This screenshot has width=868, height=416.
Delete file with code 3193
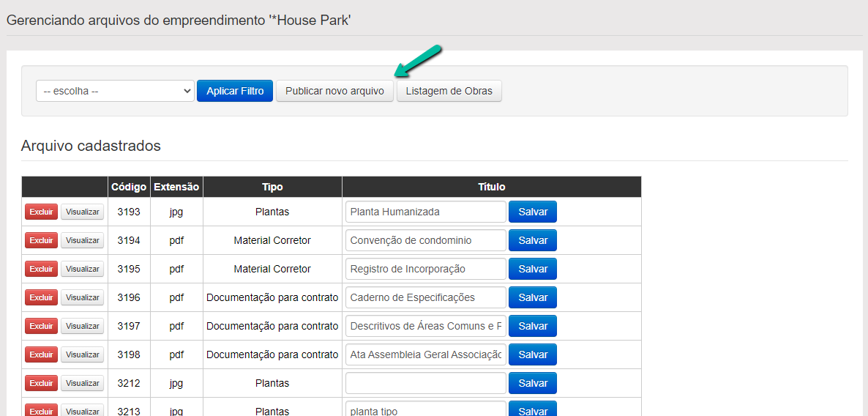pos(41,212)
